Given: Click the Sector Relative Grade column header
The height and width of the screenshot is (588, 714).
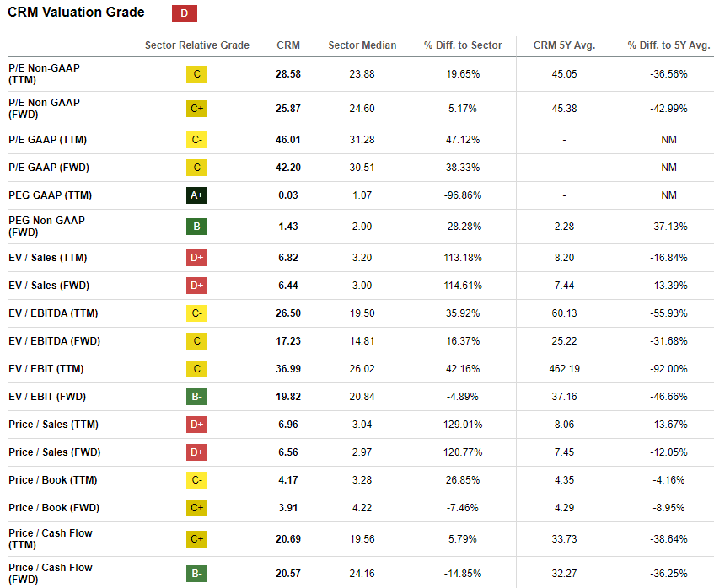Looking at the screenshot, I should (197, 45).
